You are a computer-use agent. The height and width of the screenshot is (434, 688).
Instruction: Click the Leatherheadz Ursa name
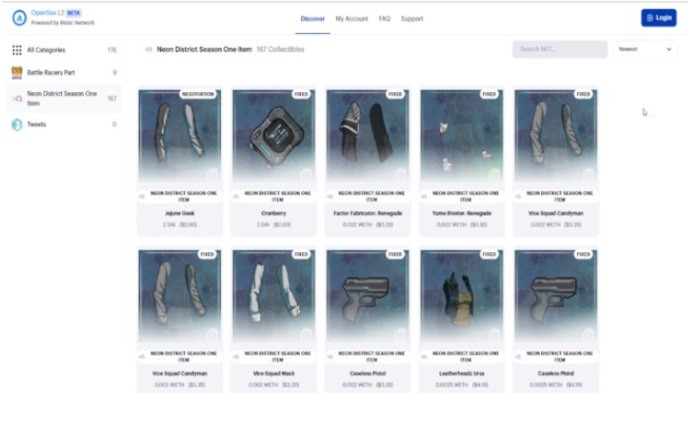(x=462, y=373)
